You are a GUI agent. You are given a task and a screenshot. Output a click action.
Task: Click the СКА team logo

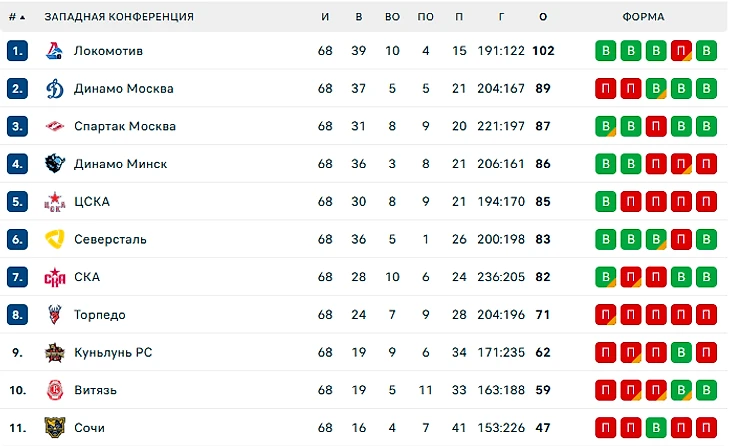pos(55,277)
